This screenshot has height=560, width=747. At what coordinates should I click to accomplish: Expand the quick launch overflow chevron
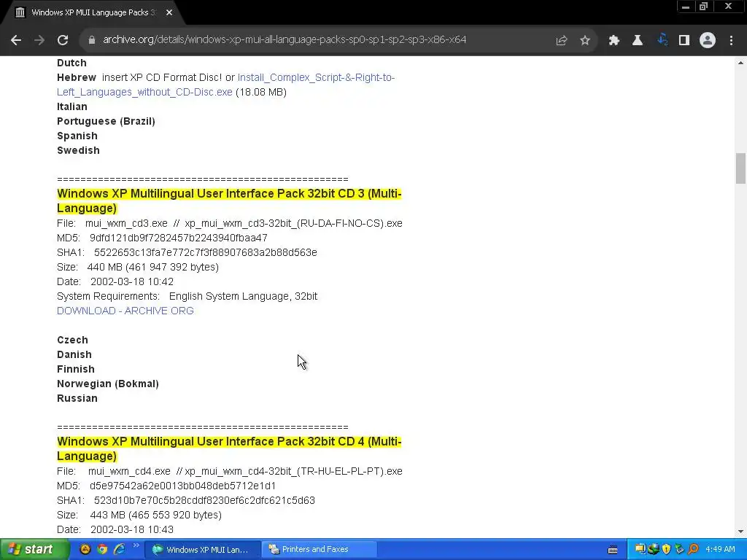tap(136, 545)
